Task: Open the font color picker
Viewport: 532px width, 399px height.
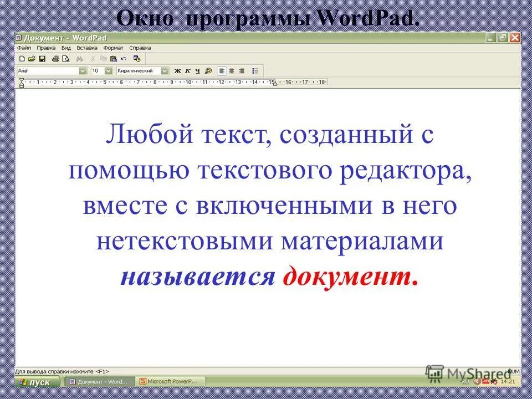Action: [x=207, y=70]
